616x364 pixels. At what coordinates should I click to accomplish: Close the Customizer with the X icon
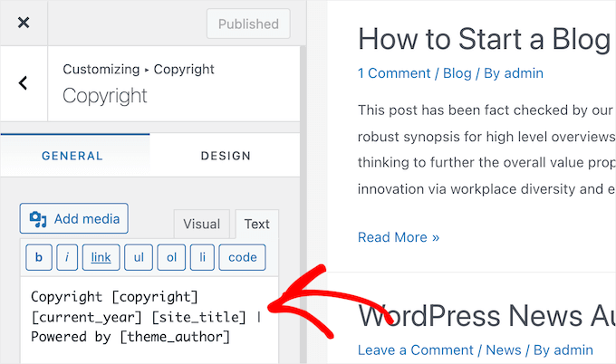(x=24, y=23)
